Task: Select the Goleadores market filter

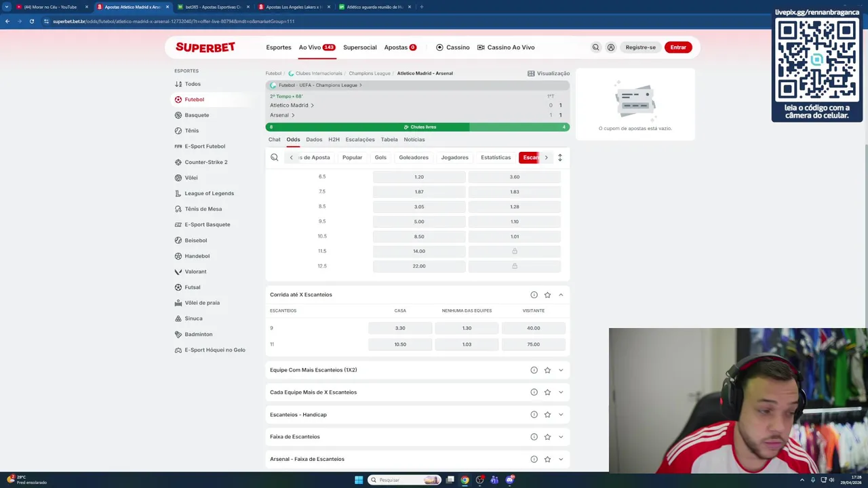Action: click(414, 157)
